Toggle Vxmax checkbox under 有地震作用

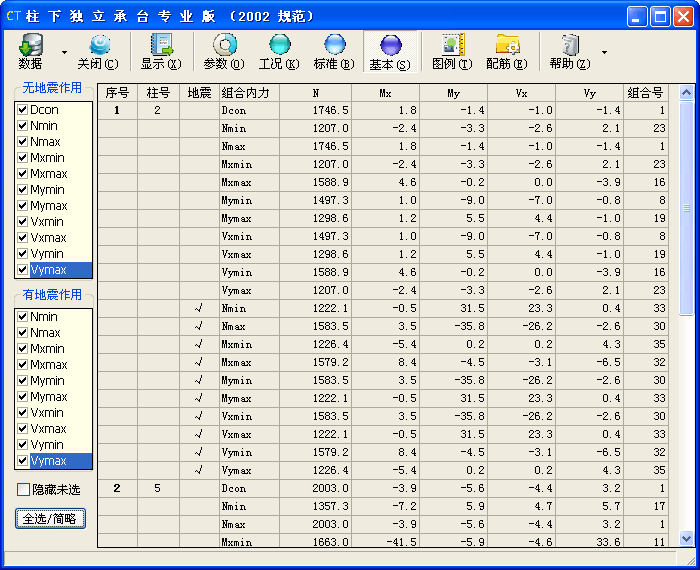coord(23,429)
